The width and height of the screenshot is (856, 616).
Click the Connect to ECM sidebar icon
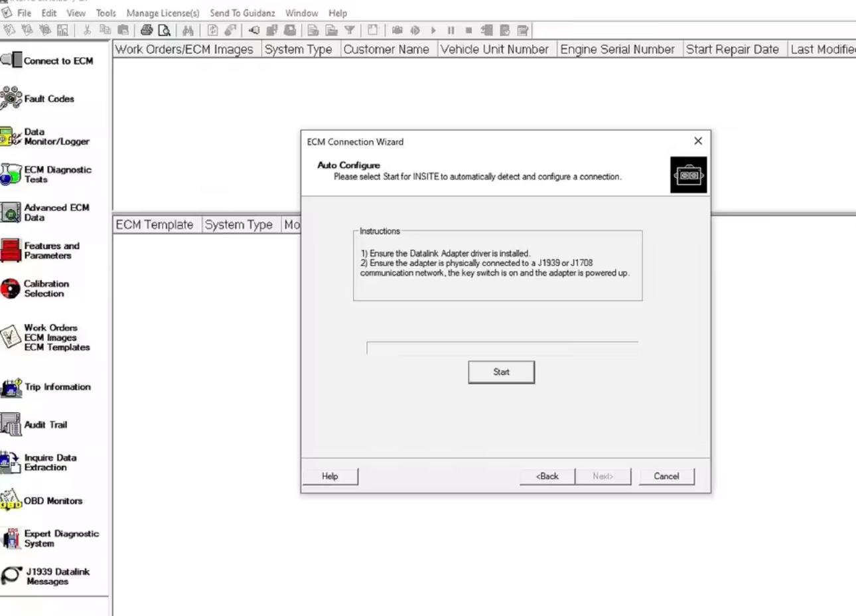[12, 60]
